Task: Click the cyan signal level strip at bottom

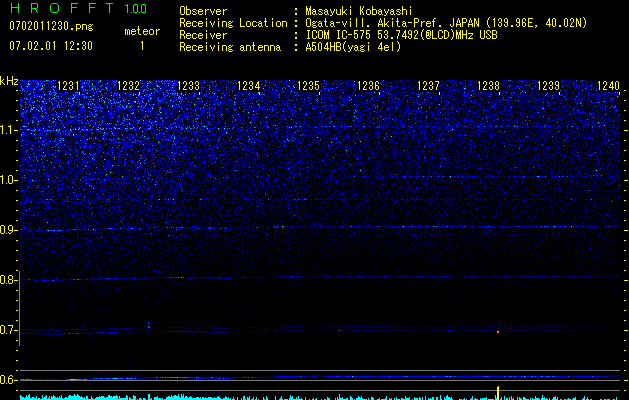Action: 319,397
